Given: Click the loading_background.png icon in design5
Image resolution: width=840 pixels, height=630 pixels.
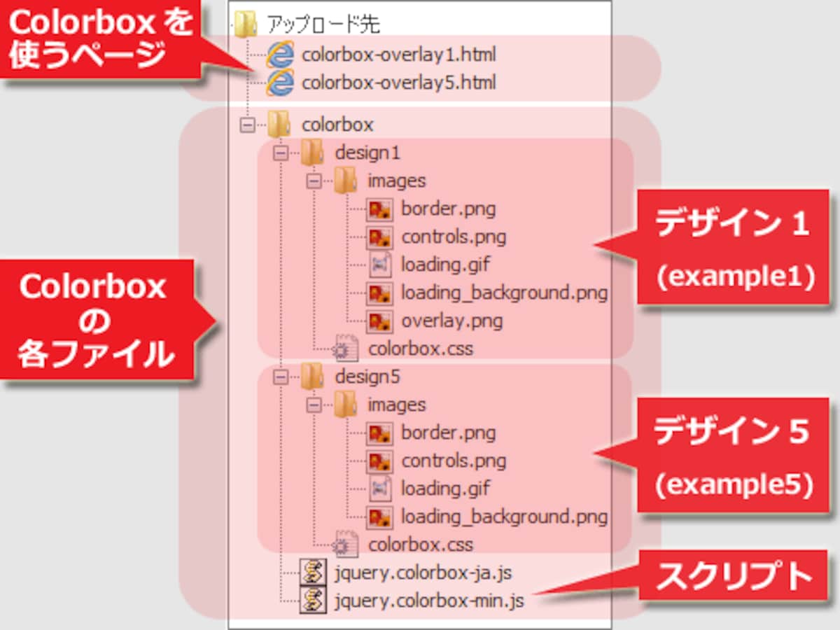Looking at the screenshot, I should tap(379, 517).
